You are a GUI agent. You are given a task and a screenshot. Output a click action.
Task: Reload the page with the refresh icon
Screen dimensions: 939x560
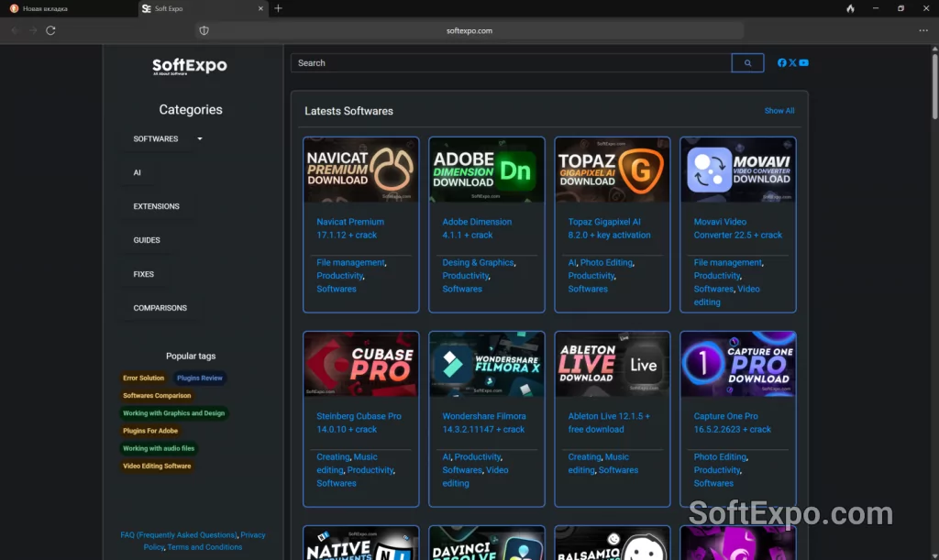coord(50,30)
